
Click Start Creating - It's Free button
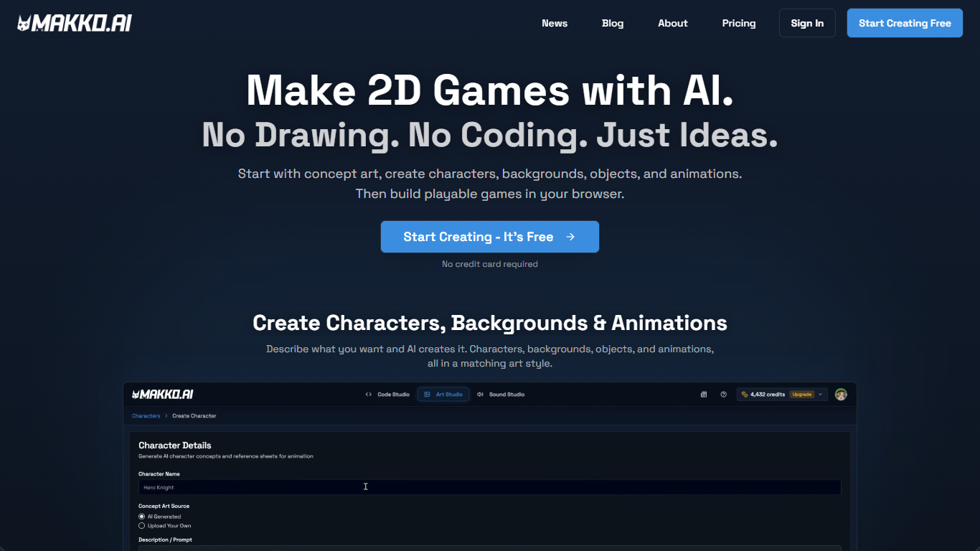click(x=489, y=237)
